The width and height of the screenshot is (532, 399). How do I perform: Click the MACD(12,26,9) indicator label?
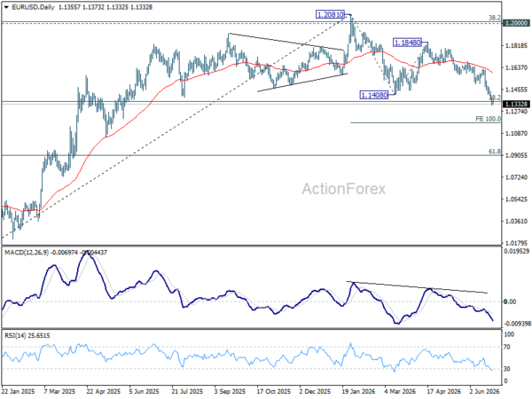click(x=27, y=253)
